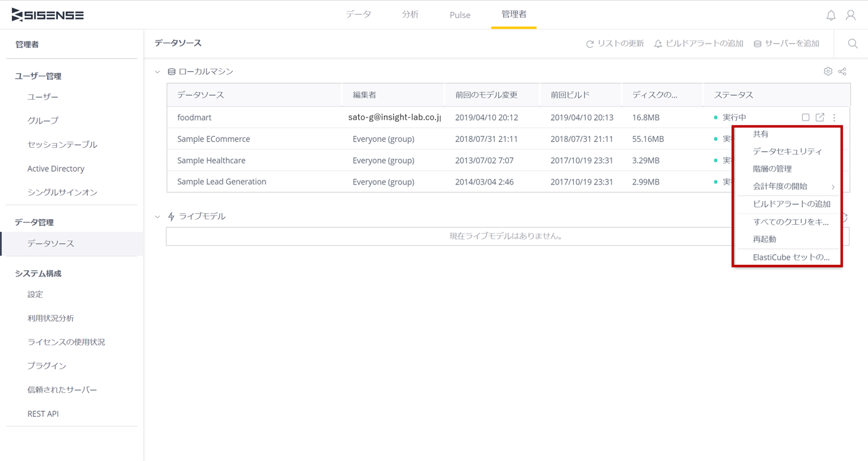Sort by 編集者 column header
Screen dimensions: 868x461
tap(393, 95)
